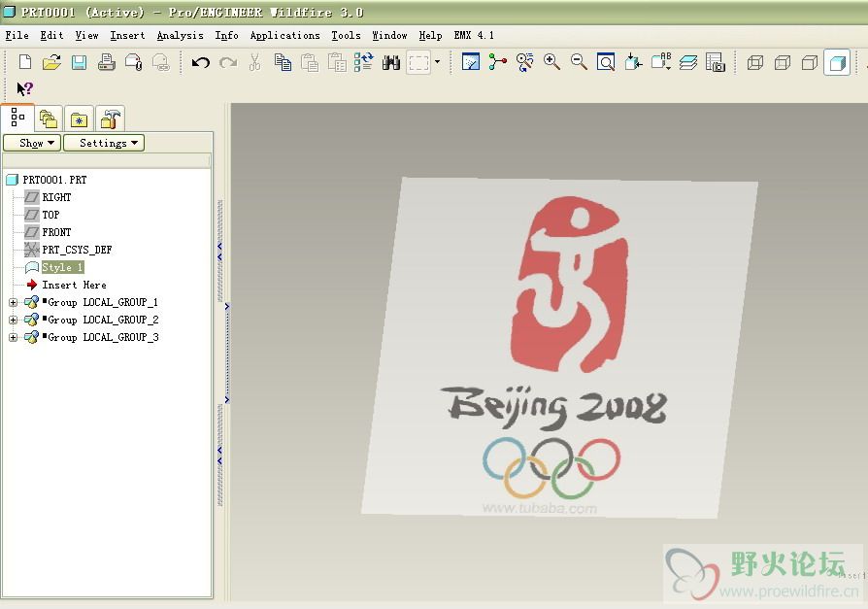Image resolution: width=868 pixels, height=609 pixels.
Task: Open the layers icon in toolbar
Action: click(x=688, y=62)
